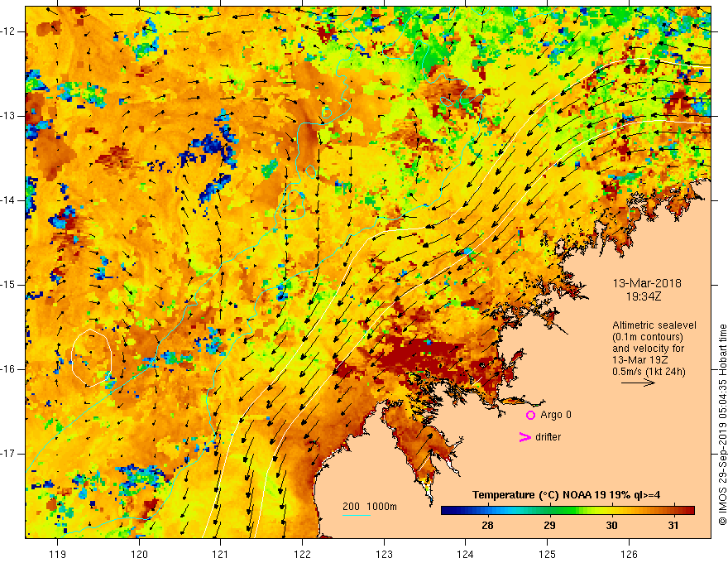Click the cyan depth contour legend line
728x563 pixels.
(357, 515)
